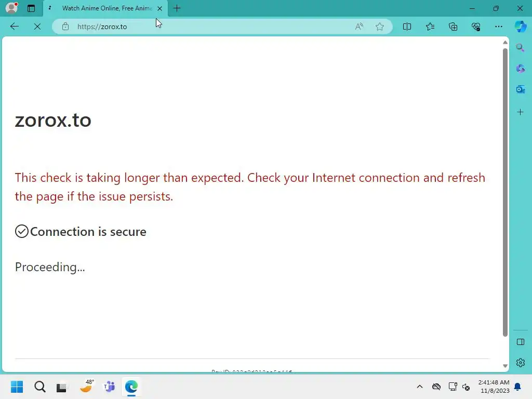Open Microsoft Teams from taskbar
Image resolution: width=532 pixels, height=399 pixels.
tap(109, 387)
